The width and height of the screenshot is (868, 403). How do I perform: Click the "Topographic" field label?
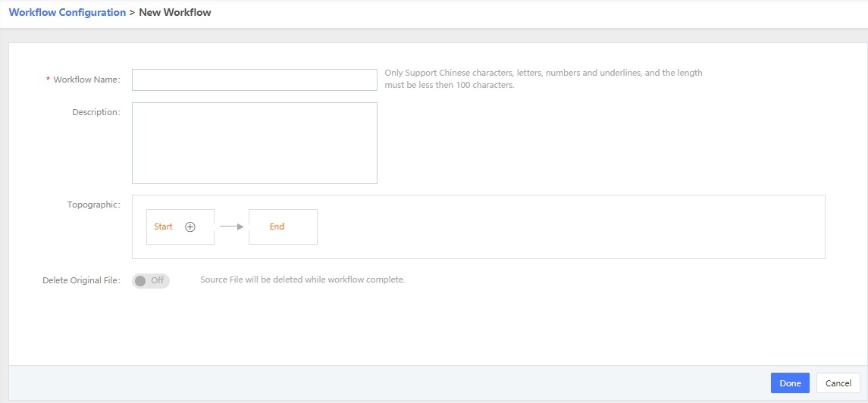pos(94,205)
